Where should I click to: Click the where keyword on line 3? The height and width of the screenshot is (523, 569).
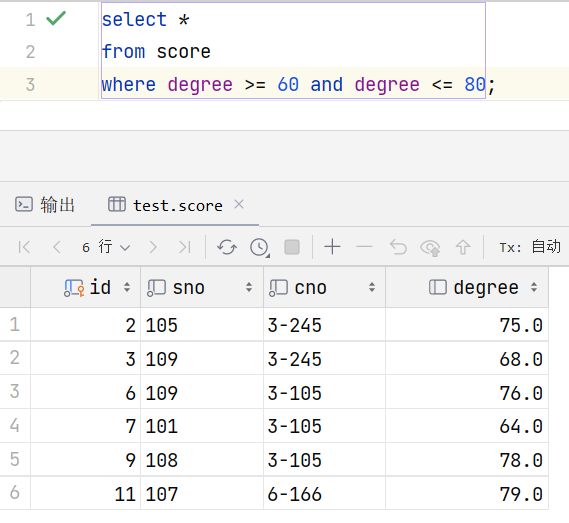[x=129, y=84]
